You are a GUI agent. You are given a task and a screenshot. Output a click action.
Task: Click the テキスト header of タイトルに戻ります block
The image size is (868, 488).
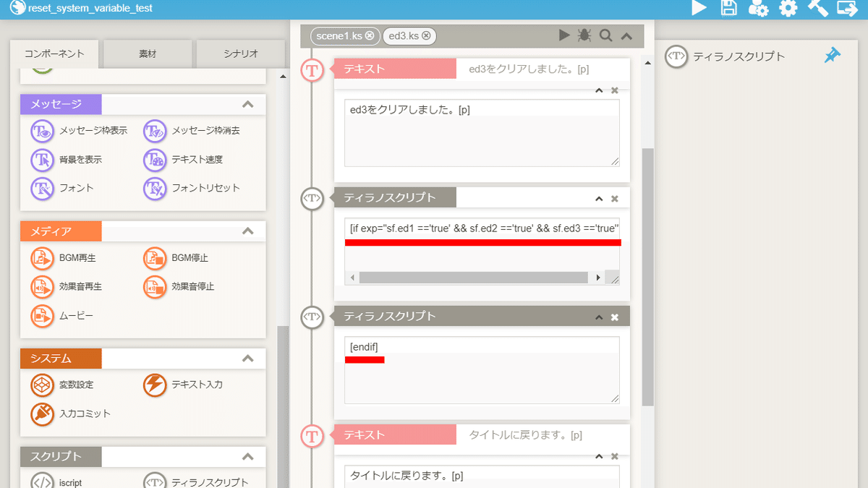394,435
